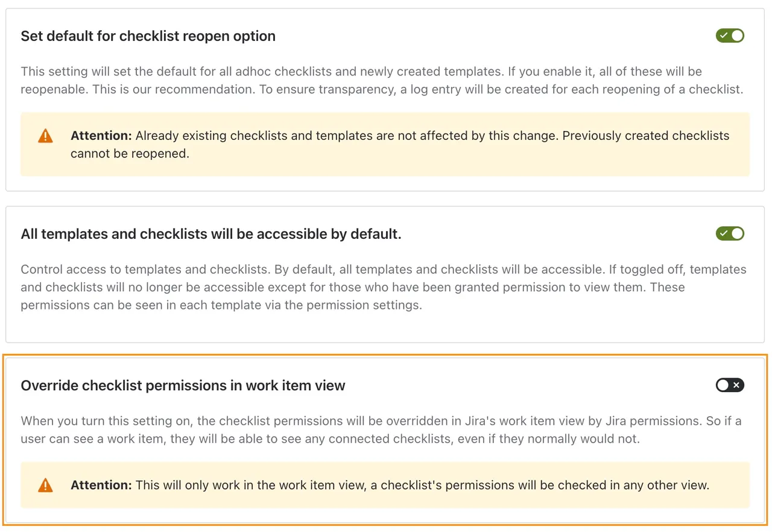Select the yellow Attention banner about reopening checklists

click(x=385, y=144)
